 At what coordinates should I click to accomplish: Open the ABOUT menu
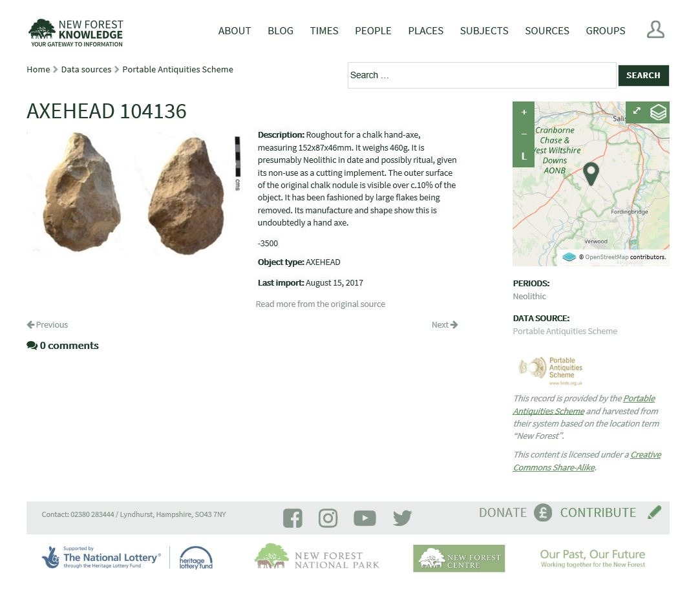[x=235, y=31]
